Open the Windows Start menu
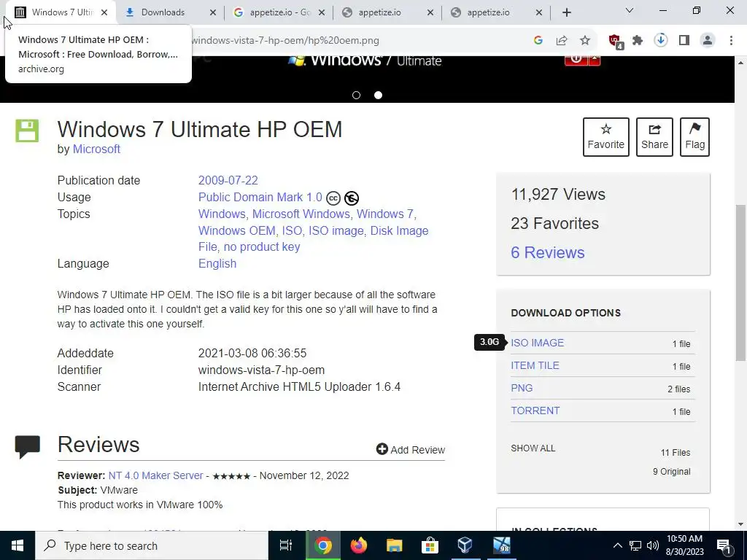 [x=18, y=545]
